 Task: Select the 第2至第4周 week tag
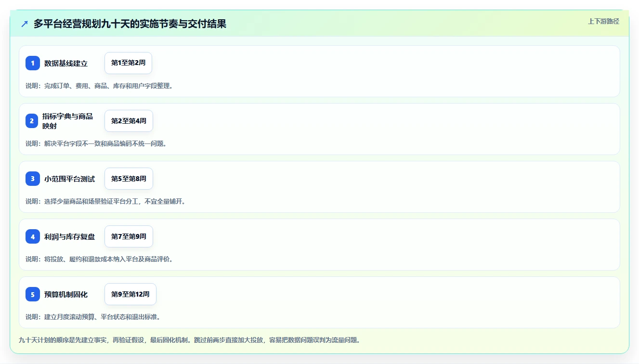(129, 121)
